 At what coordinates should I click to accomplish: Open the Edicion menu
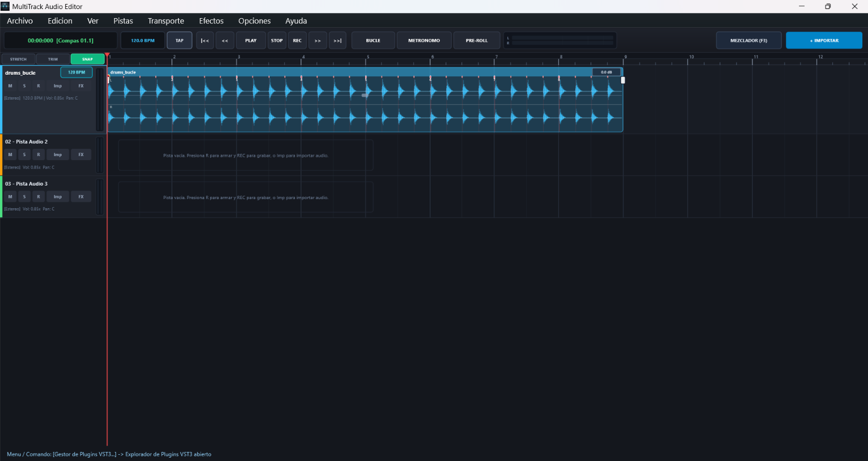click(x=60, y=21)
